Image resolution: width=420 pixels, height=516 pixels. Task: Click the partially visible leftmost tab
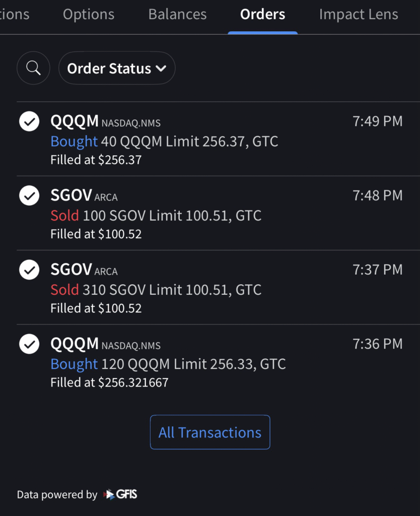pos(14,15)
